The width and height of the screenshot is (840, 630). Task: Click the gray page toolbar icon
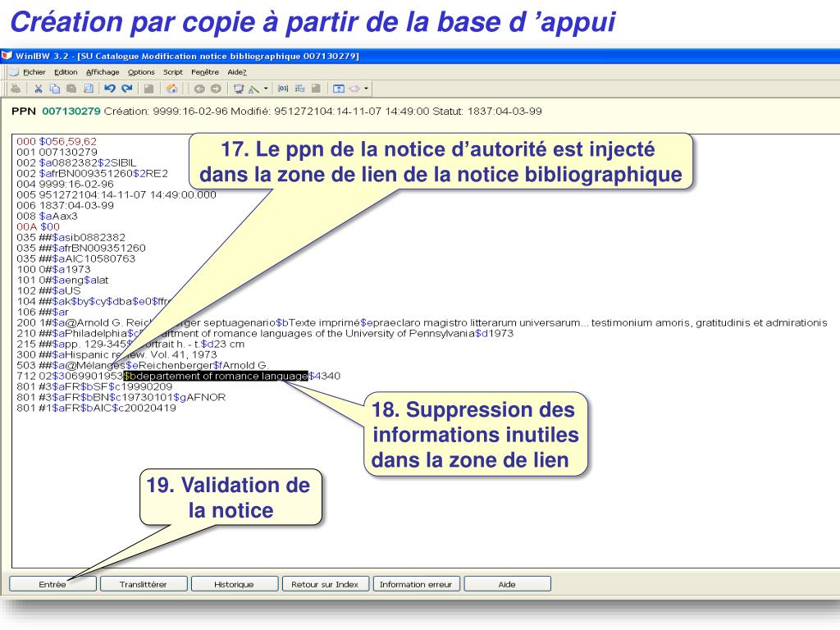[x=316, y=89]
